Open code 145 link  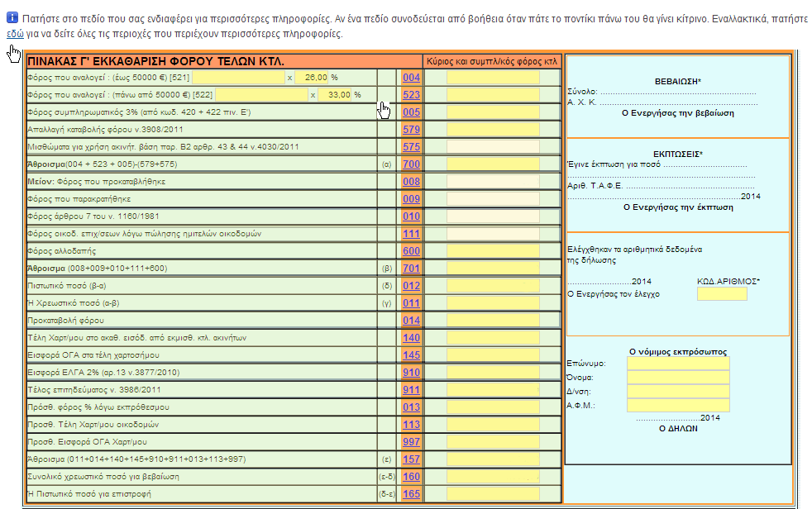tap(411, 354)
